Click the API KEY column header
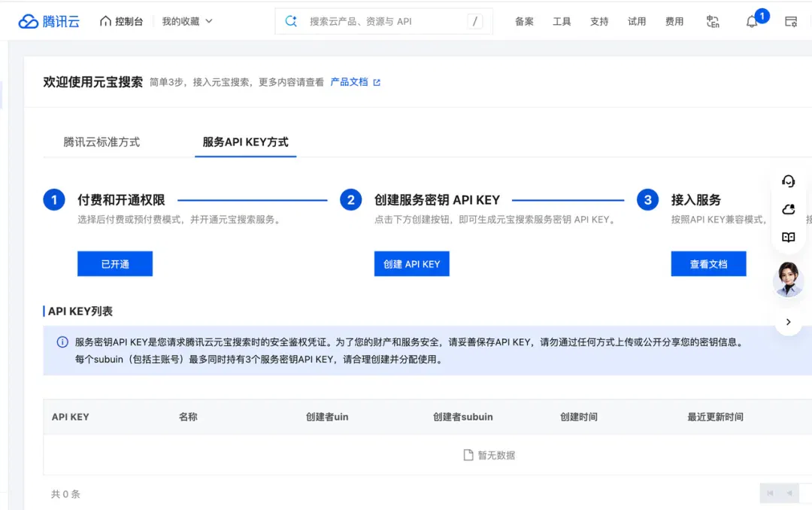 [71, 417]
